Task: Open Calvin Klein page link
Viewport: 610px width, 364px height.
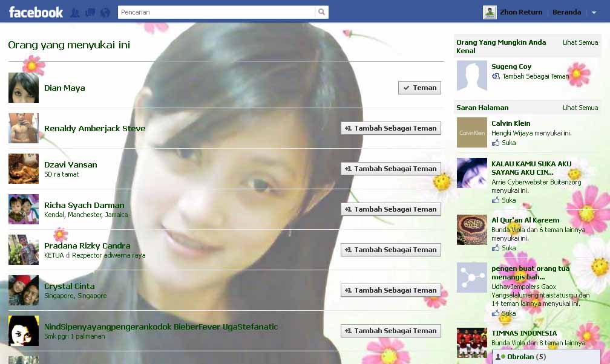Action: click(511, 123)
